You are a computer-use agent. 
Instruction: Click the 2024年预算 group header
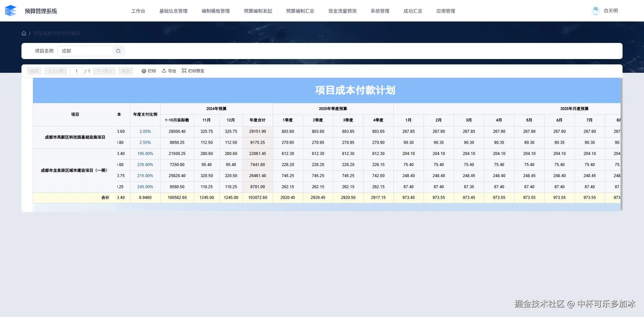pos(216,109)
